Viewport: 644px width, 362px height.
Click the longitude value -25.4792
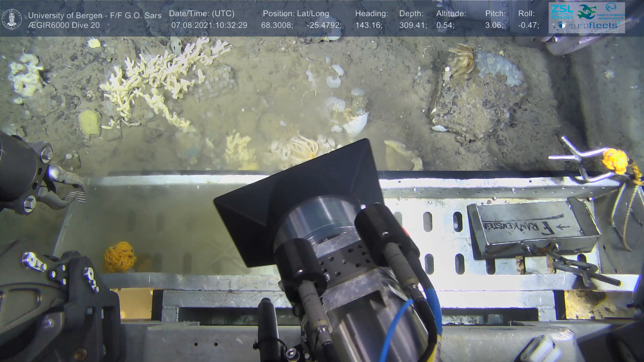tap(324, 25)
